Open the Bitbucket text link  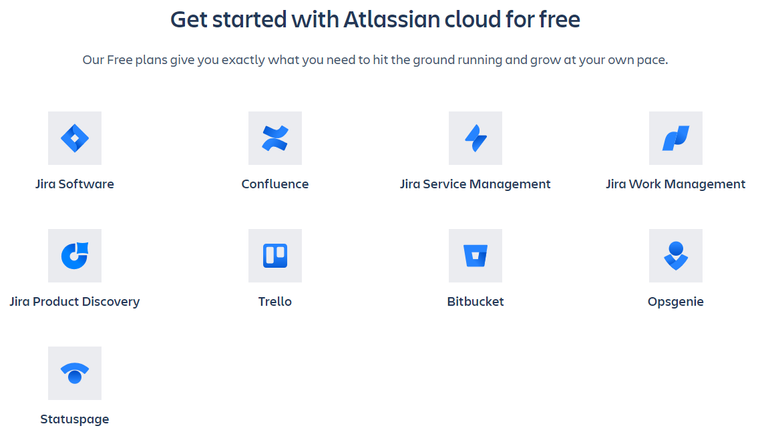[x=475, y=301]
